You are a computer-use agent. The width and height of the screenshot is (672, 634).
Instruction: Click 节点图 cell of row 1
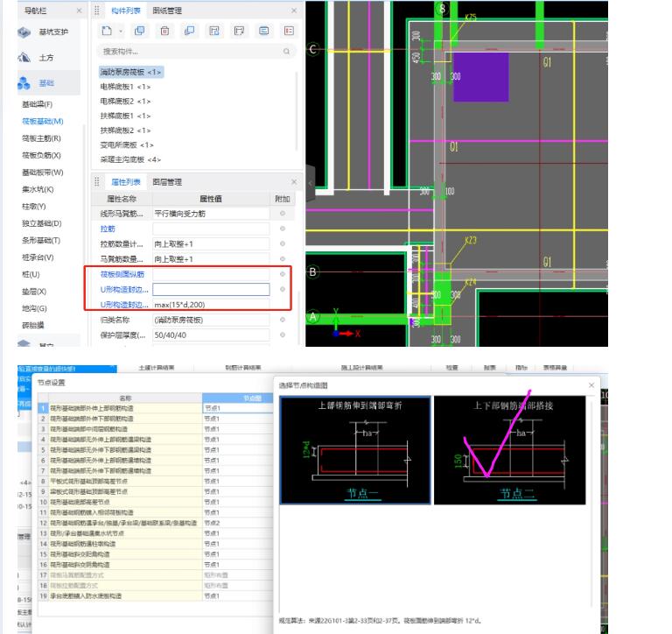[238, 408]
